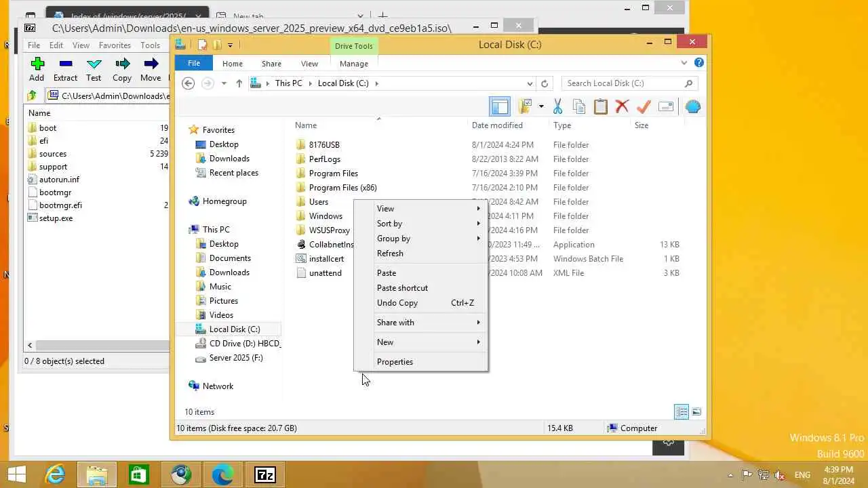Open the Explorer Help question mark icon
The image size is (868, 488).
point(699,62)
